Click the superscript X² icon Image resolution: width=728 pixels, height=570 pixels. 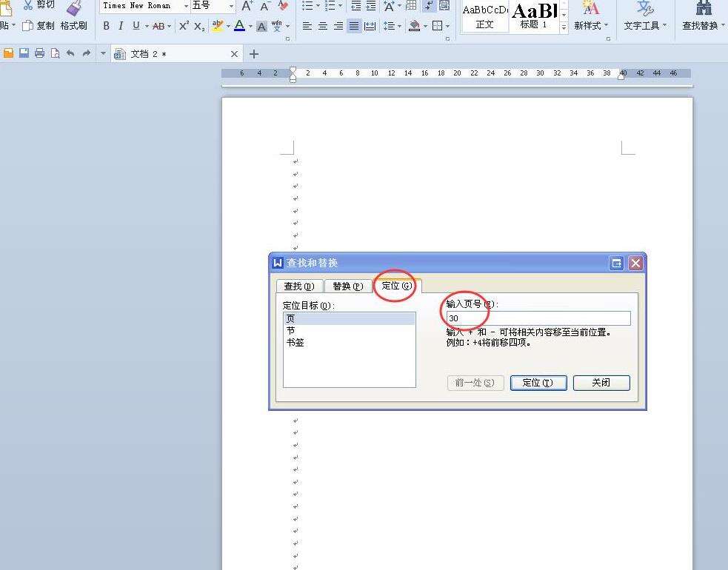point(184,26)
